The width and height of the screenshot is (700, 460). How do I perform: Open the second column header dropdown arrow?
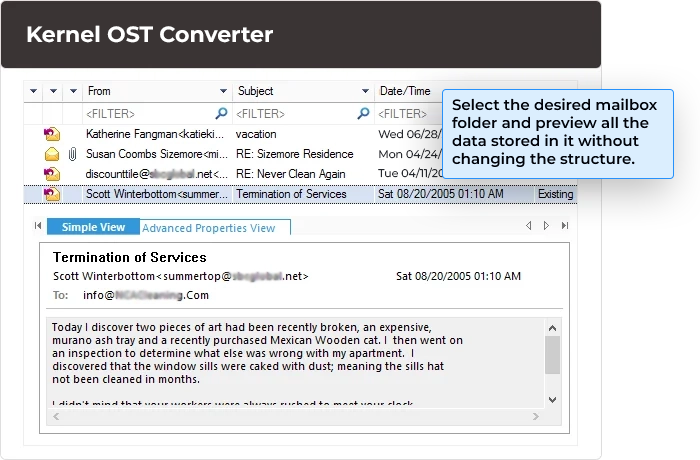53,91
